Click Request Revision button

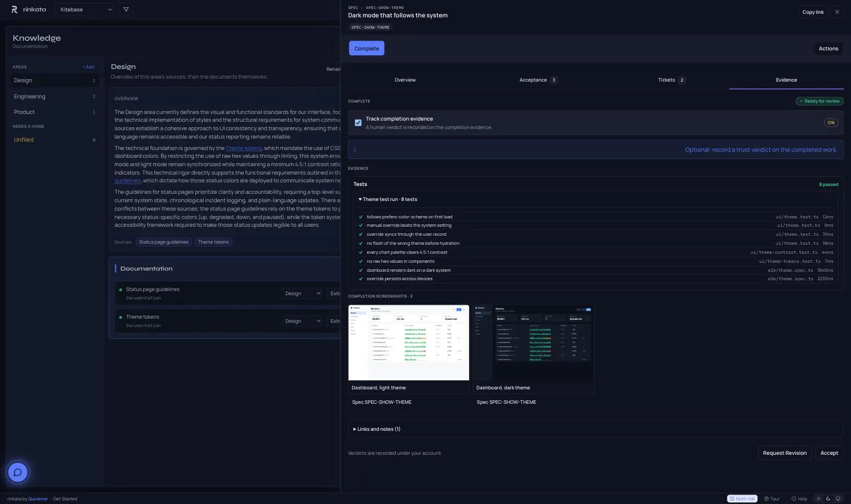pyautogui.click(x=784, y=453)
